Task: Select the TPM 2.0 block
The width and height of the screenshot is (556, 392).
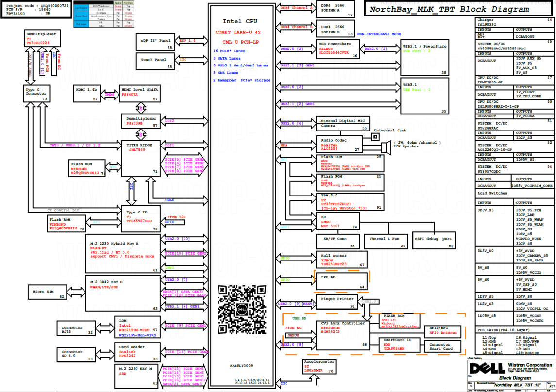Action: tap(350, 202)
